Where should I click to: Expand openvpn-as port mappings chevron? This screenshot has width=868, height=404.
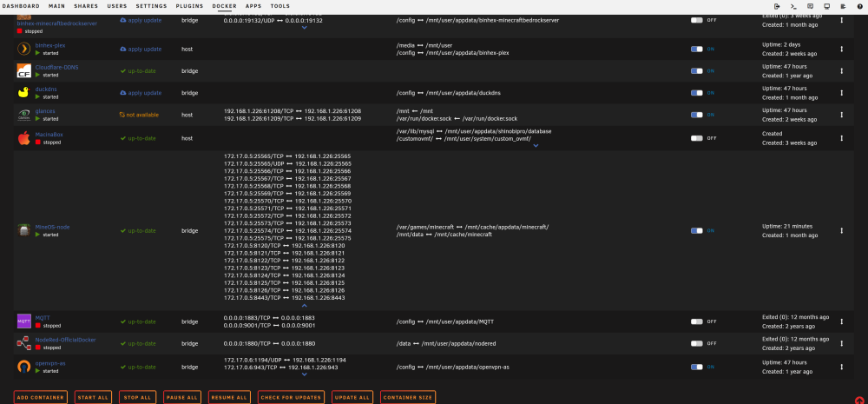pos(304,374)
